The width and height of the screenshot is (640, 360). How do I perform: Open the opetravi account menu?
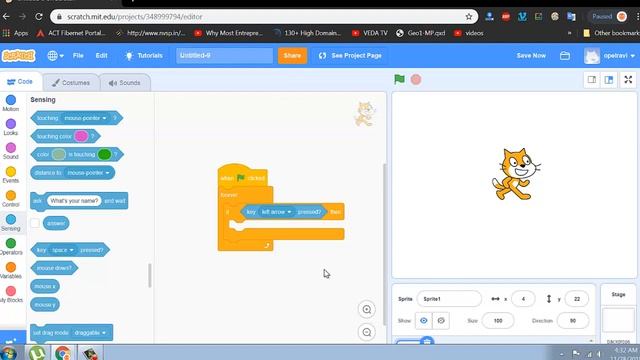(610, 56)
